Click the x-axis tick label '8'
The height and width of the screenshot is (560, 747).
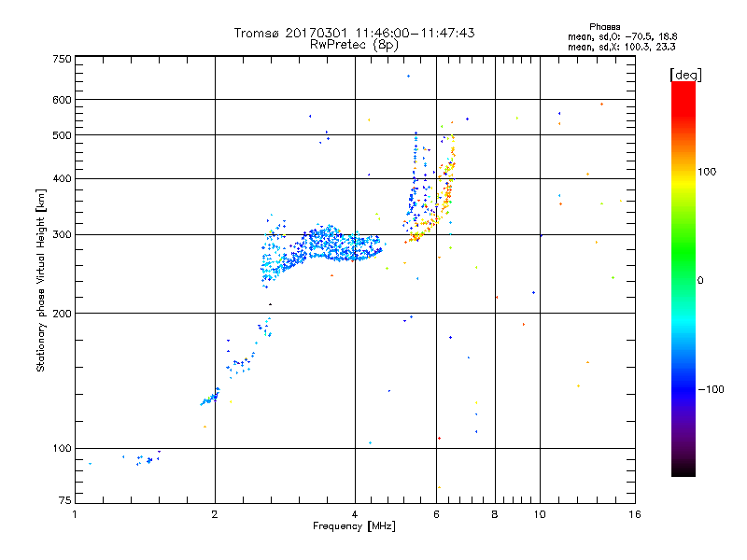coord(495,514)
